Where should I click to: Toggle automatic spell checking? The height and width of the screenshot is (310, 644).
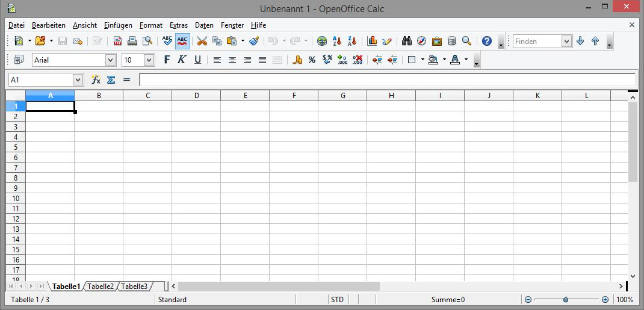coord(182,41)
